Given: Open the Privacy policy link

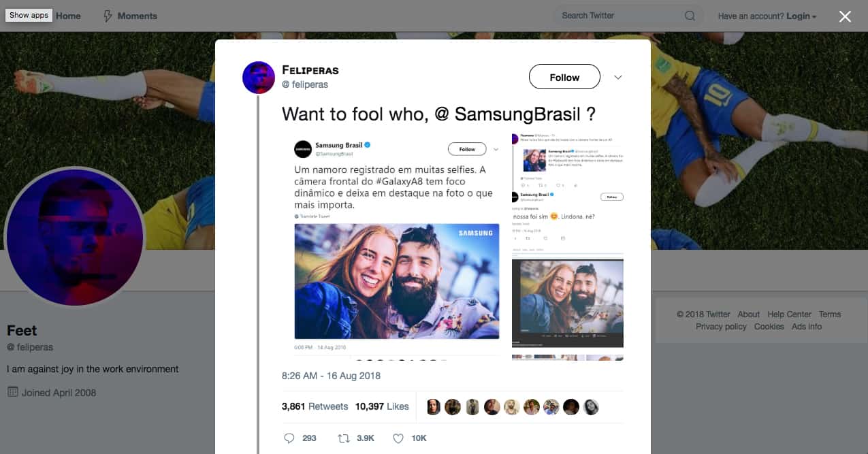Looking at the screenshot, I should [721, 327].
